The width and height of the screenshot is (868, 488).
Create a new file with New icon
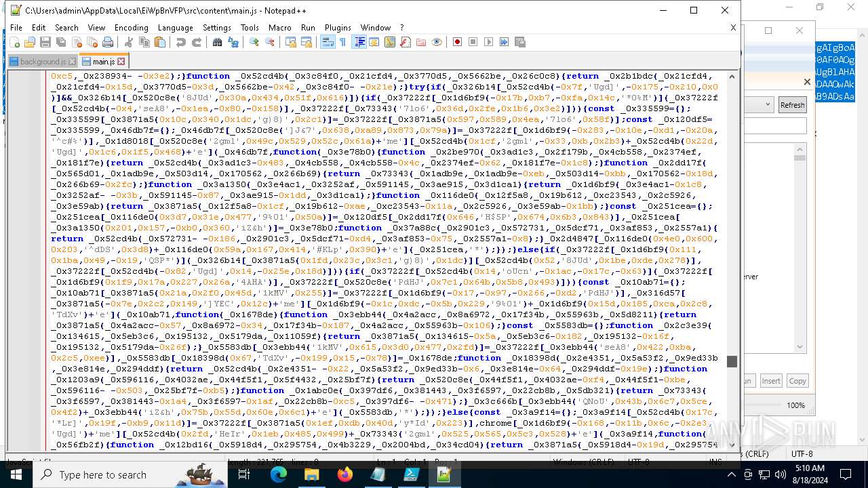tap(14, 42)
